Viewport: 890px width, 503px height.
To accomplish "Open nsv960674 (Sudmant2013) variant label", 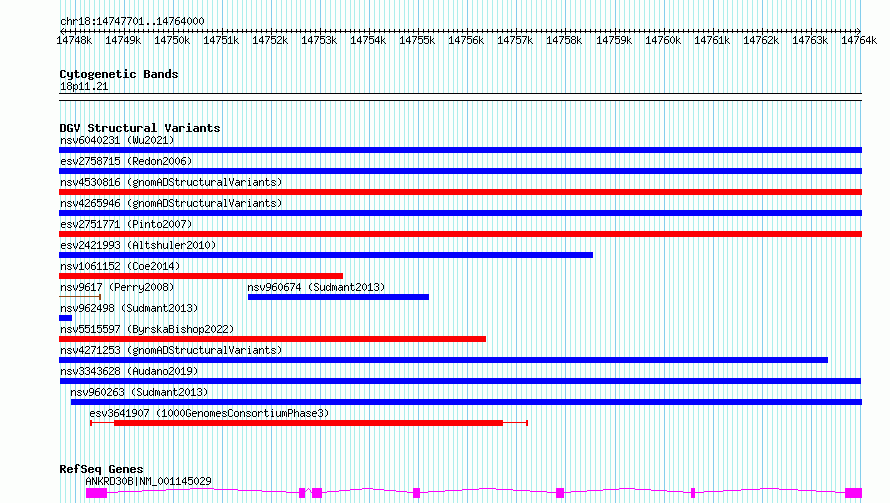I will tap(316, 287).
